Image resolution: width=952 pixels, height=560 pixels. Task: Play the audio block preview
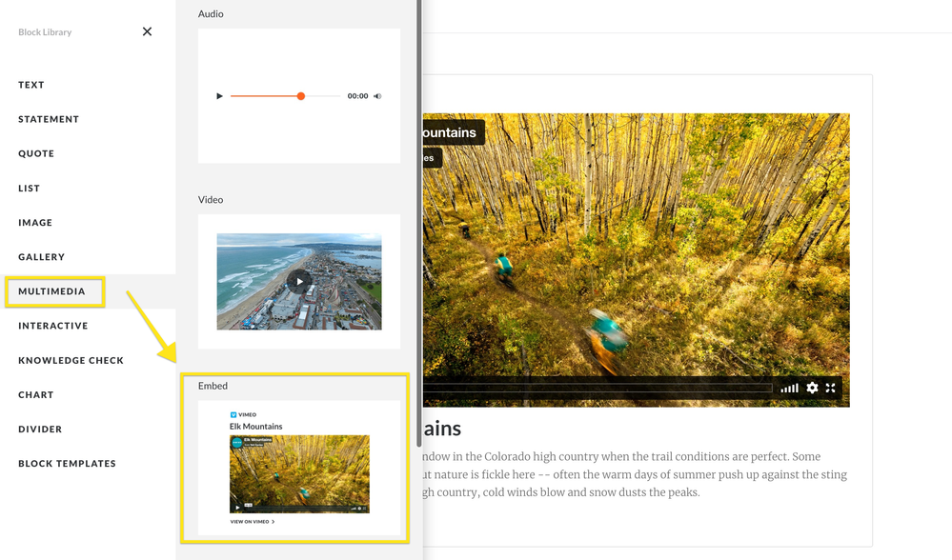[x=219, y=96]
